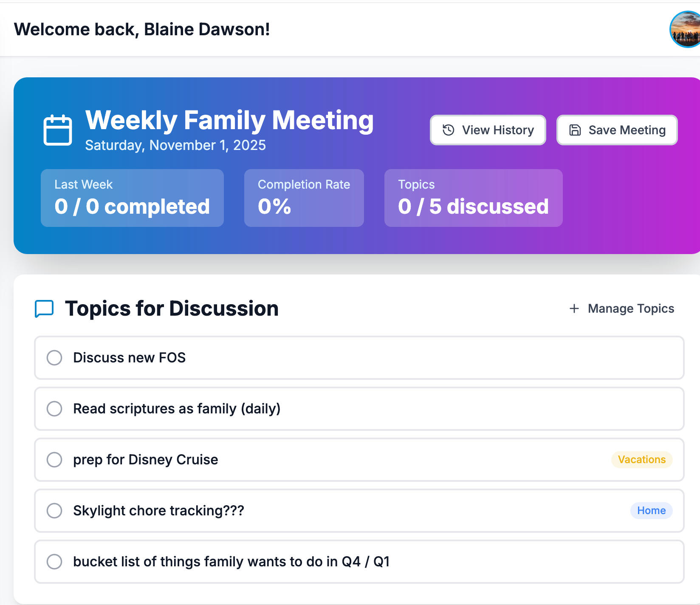Click the plus icon next to Manage Topics

(574, 308)
